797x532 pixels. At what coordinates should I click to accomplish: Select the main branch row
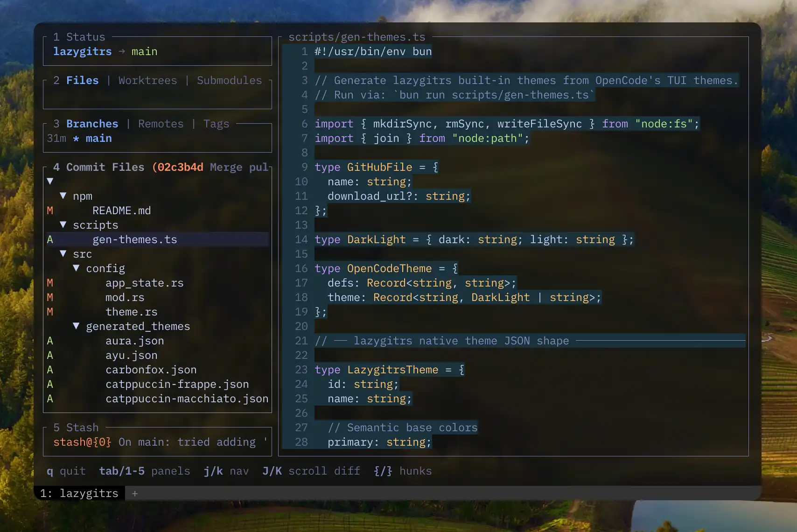point(157,138)
